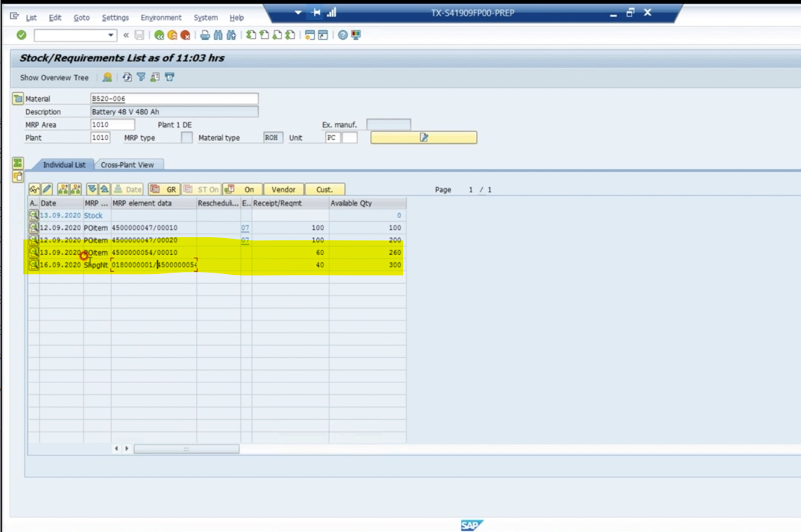Click details magnifier for 4500000054/00010 row
The image size is (801, 532).
click(34, 253)
